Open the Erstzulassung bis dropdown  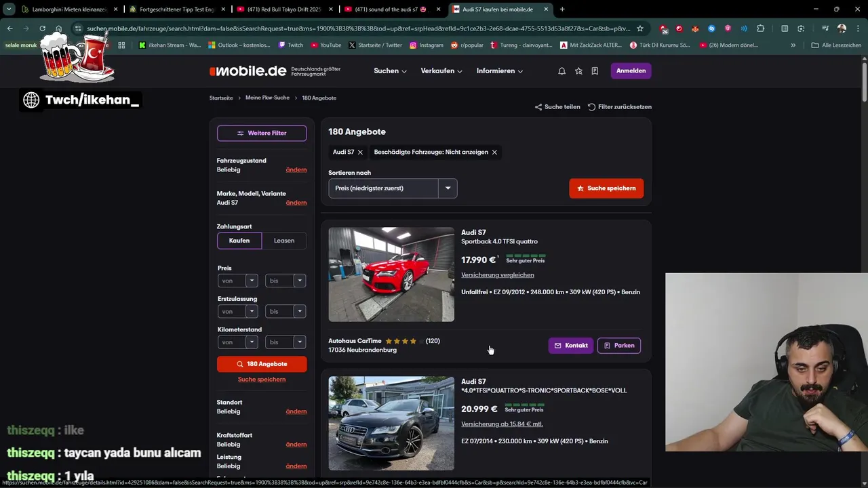pos(285,312)
